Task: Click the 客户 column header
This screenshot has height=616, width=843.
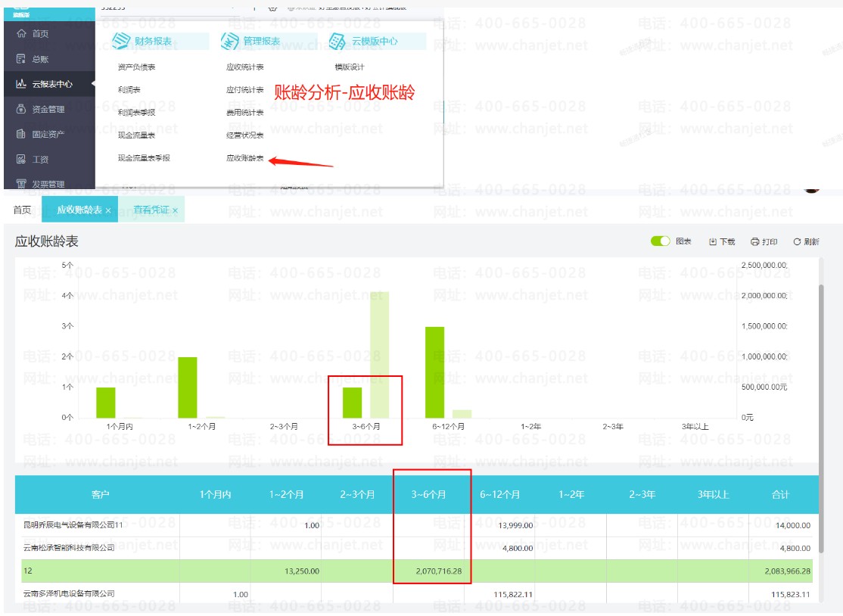Action: point(101,494)
